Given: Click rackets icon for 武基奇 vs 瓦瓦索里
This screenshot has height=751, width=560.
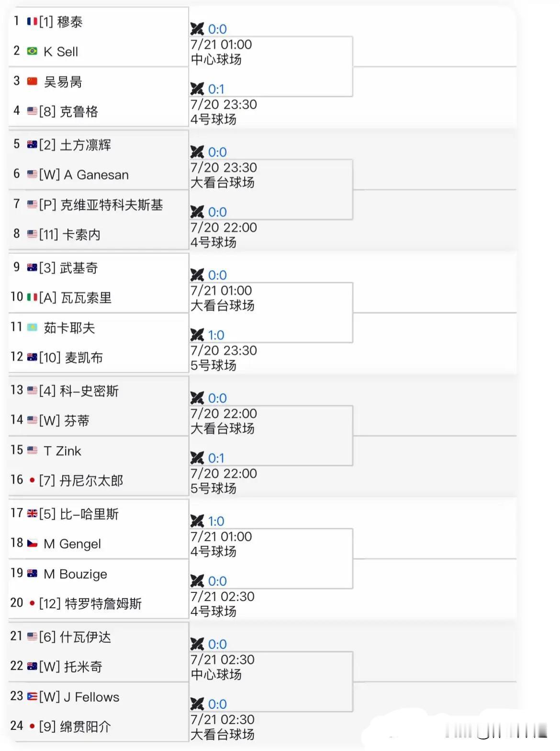Looking at the screenshot, I should coord(197,275).
